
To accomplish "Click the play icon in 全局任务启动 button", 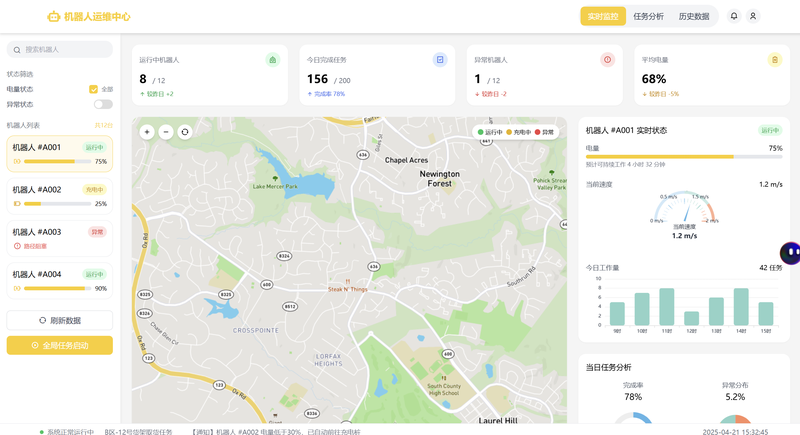I will (x=35, y=346).
